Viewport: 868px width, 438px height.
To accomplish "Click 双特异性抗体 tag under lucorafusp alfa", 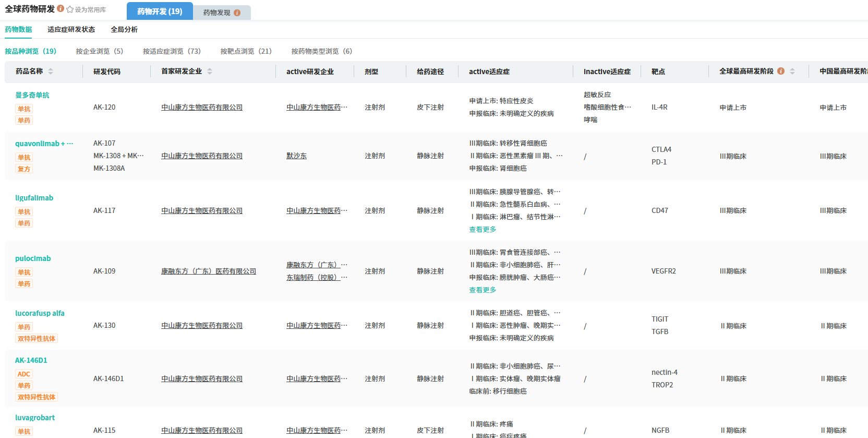I will (37, 338).
